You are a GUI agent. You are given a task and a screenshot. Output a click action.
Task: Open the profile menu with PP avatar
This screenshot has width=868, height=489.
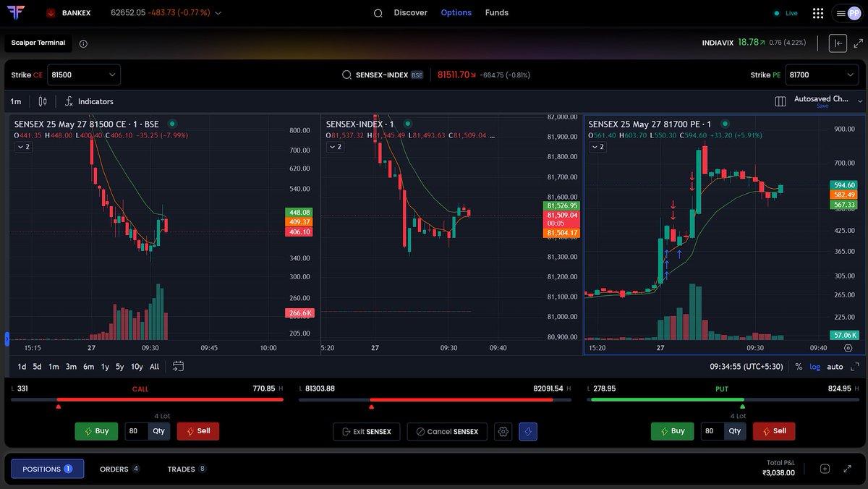pos(848,13)
